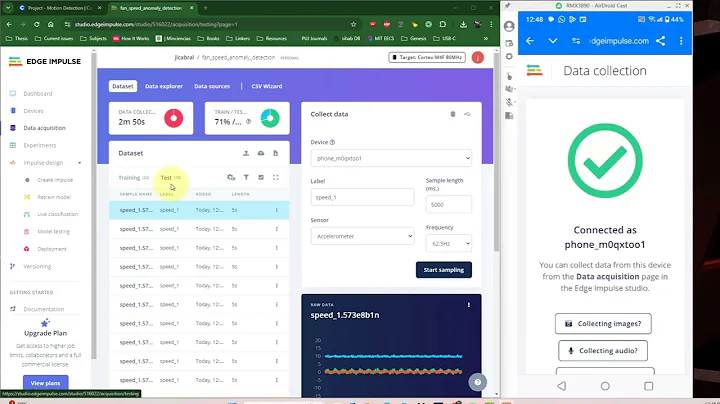Select the Test dataset tab

[x=170, y=178]
